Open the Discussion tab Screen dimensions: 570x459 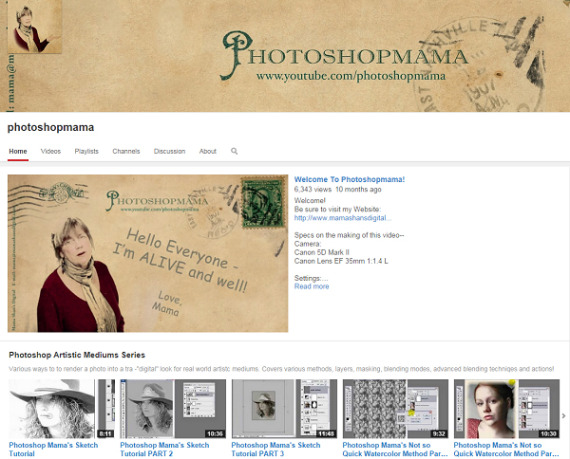click(169, 151)
